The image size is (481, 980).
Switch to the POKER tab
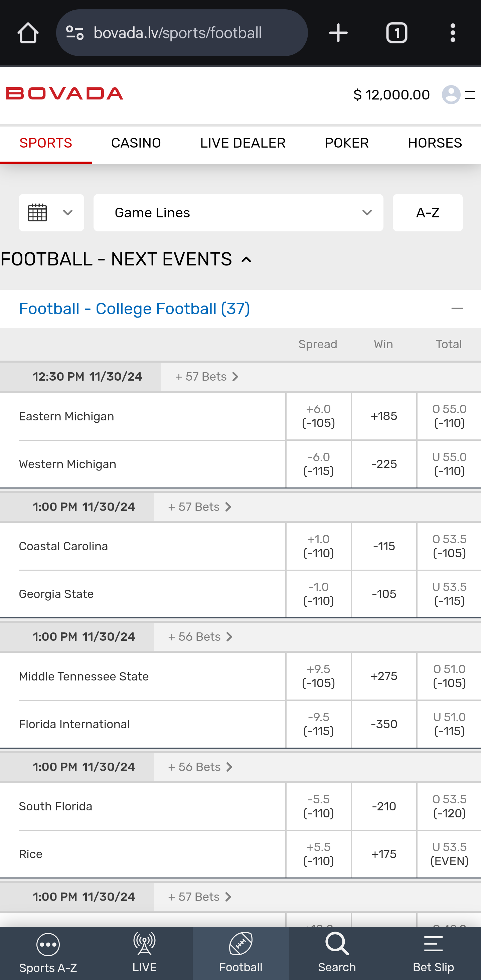click(346, 143)
